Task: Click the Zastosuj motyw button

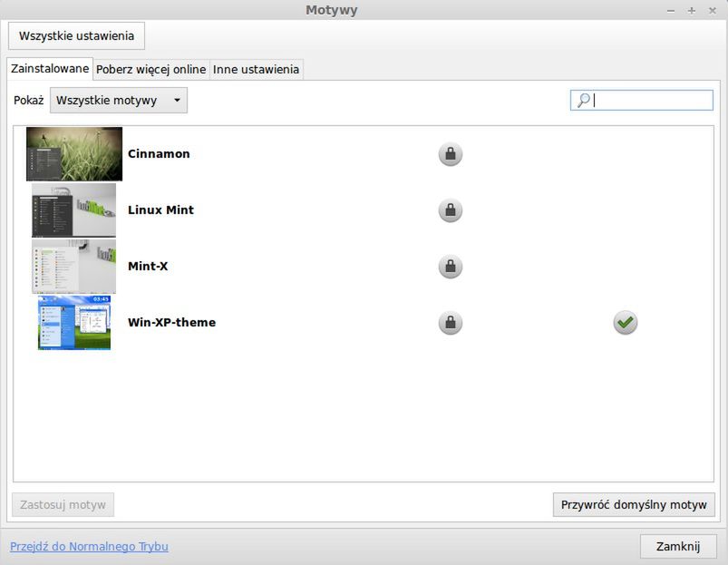Action: tap(63, 504)
